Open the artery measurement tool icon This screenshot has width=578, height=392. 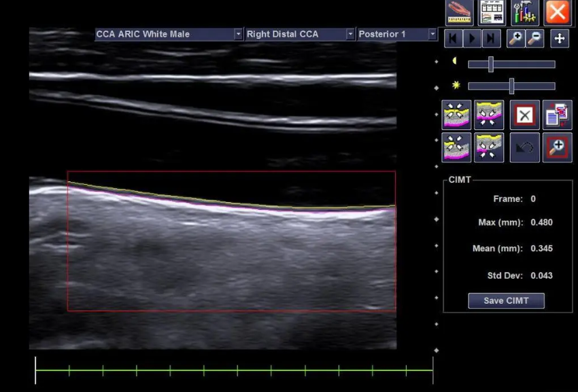point(459,12)
